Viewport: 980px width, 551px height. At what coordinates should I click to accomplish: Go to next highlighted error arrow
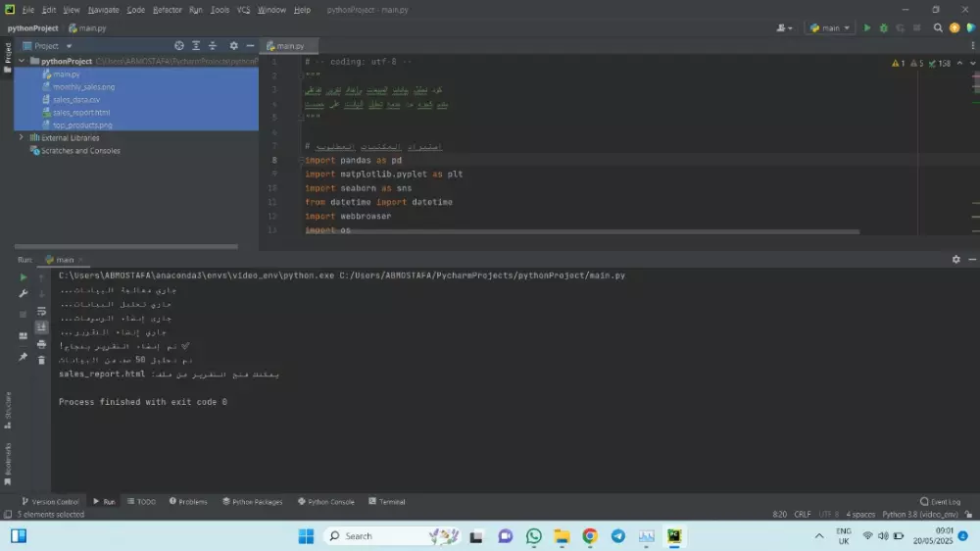972,63
